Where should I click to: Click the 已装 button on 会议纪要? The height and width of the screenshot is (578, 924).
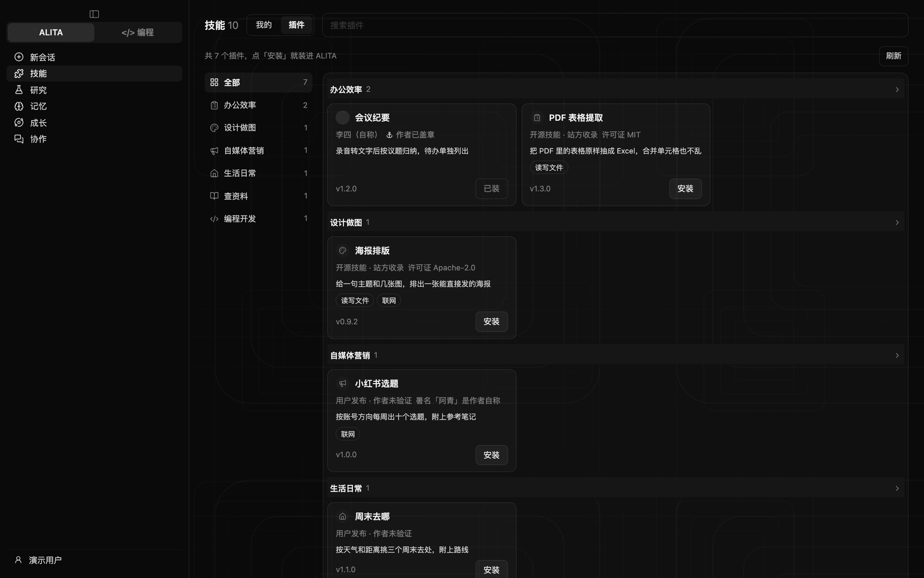coord(492,188)
